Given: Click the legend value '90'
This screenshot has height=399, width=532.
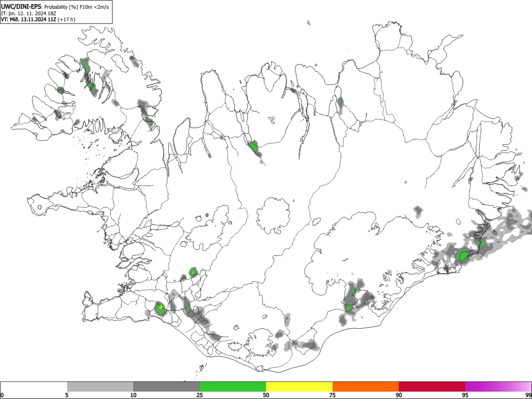Looking at the screenshot, I should pyautogui.click(x=399, y=395).
